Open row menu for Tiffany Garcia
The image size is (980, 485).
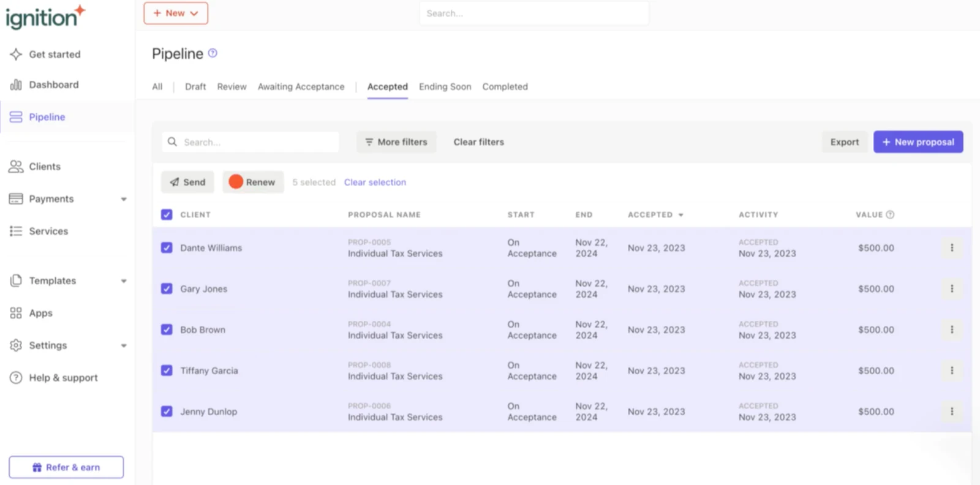tap(952, 370)
